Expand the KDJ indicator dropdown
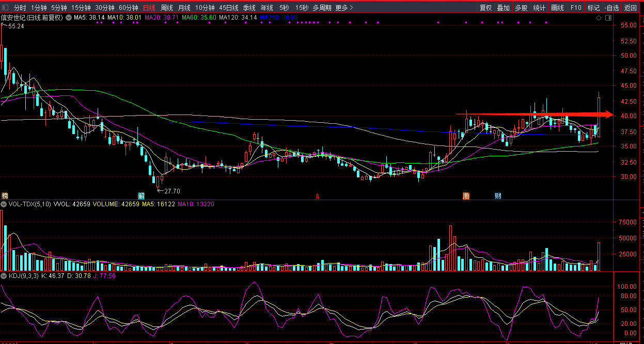 click(x=4, y=276)
